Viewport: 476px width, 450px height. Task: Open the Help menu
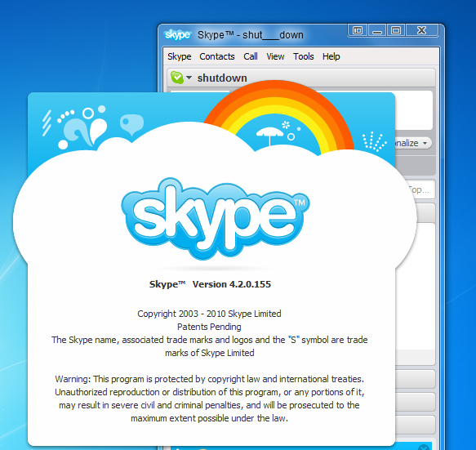tap(331, 56)
